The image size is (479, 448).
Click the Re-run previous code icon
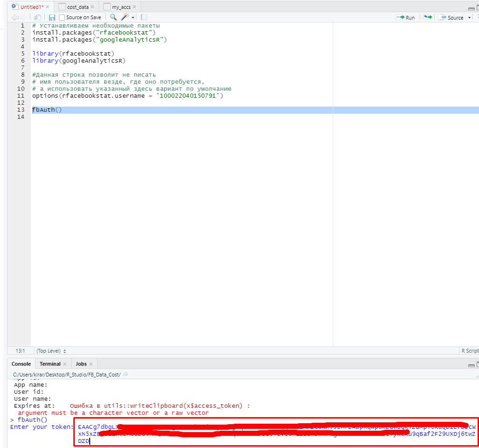click(428, 17)
